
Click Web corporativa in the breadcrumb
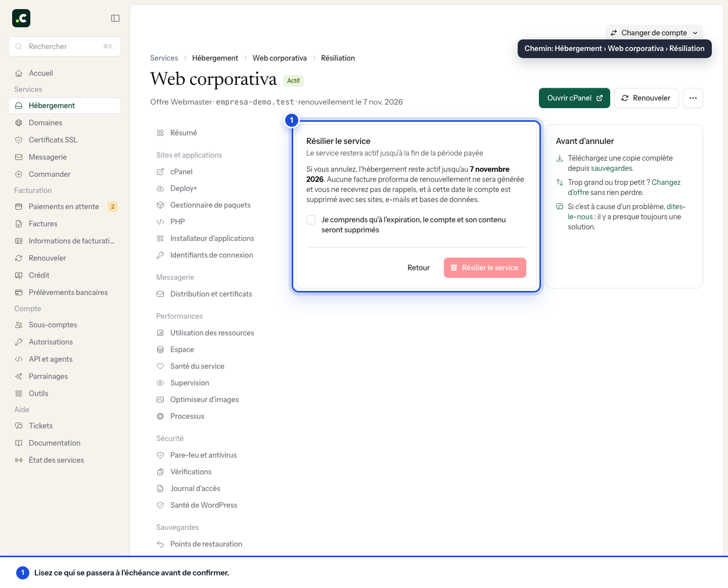point(280,58)
